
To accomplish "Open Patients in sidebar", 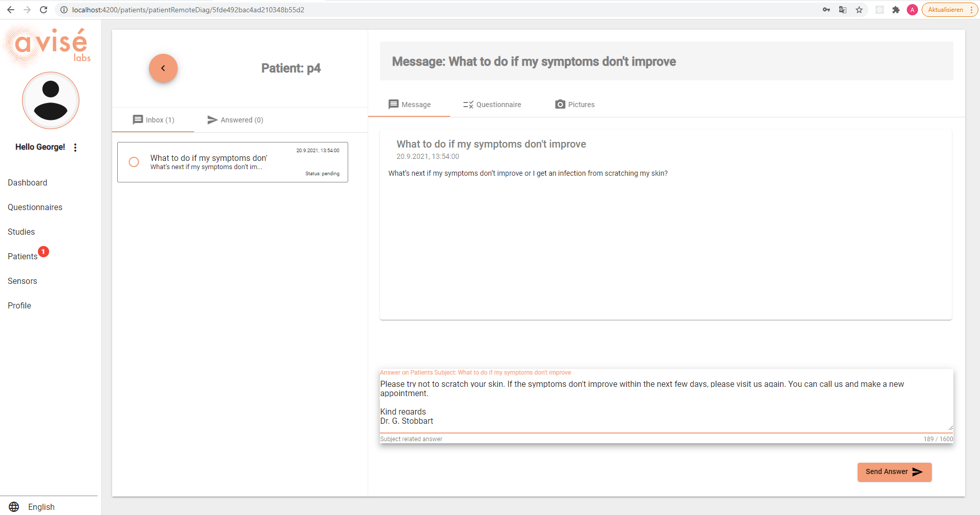I will pyautogui.click(x=23, y=257).
